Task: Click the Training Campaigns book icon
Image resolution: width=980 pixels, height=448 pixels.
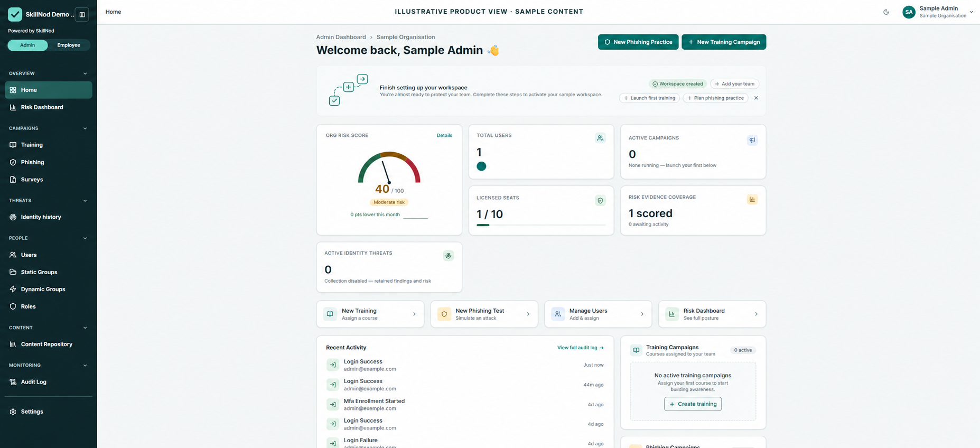Action: (636, 350)
